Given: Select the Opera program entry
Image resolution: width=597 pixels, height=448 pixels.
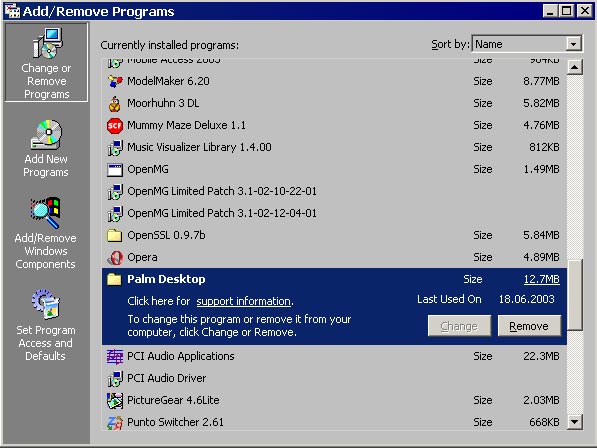Looking at the screenshot, I should coord(334,258).
